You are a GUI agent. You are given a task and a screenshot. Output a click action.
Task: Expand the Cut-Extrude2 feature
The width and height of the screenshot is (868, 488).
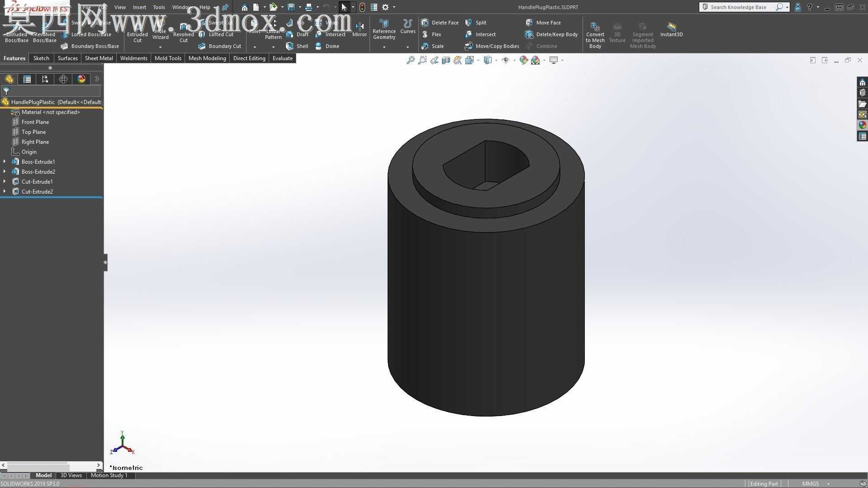point(5,191)
